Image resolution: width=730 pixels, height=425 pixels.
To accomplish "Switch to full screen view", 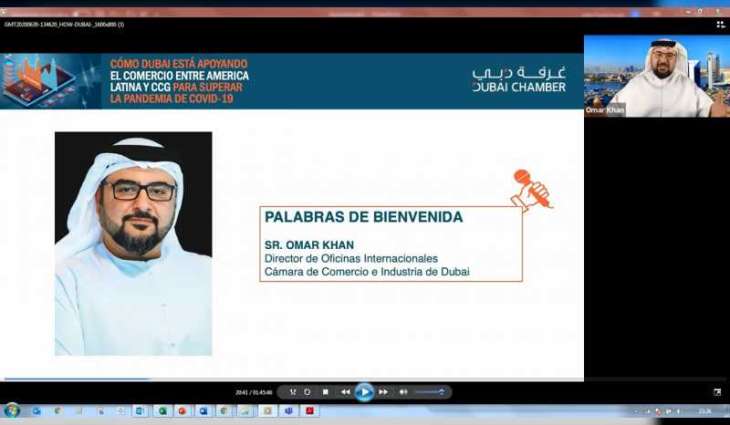I will pos(716,392).
